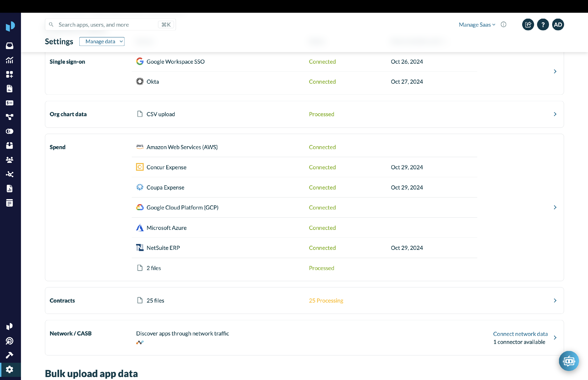Open the analytics chart sidebar icon
The image size is (588, 380).
pos(10,60)
